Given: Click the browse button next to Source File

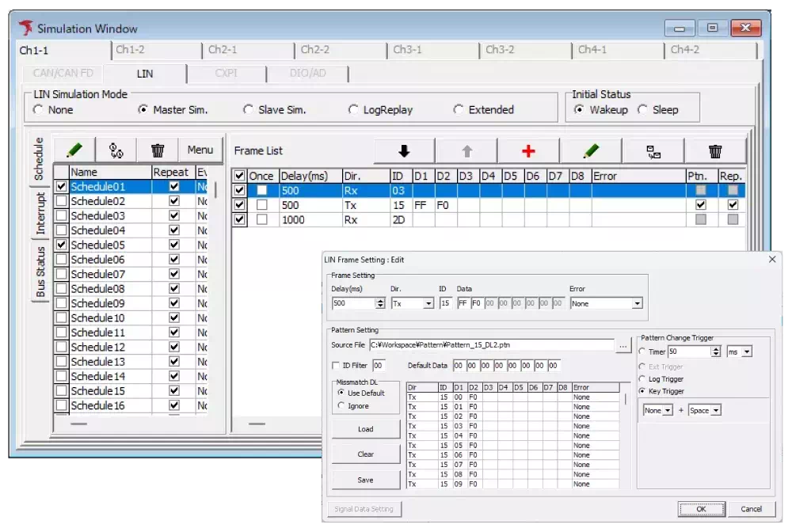Looking at the screenshot, I should coord(624,345).
